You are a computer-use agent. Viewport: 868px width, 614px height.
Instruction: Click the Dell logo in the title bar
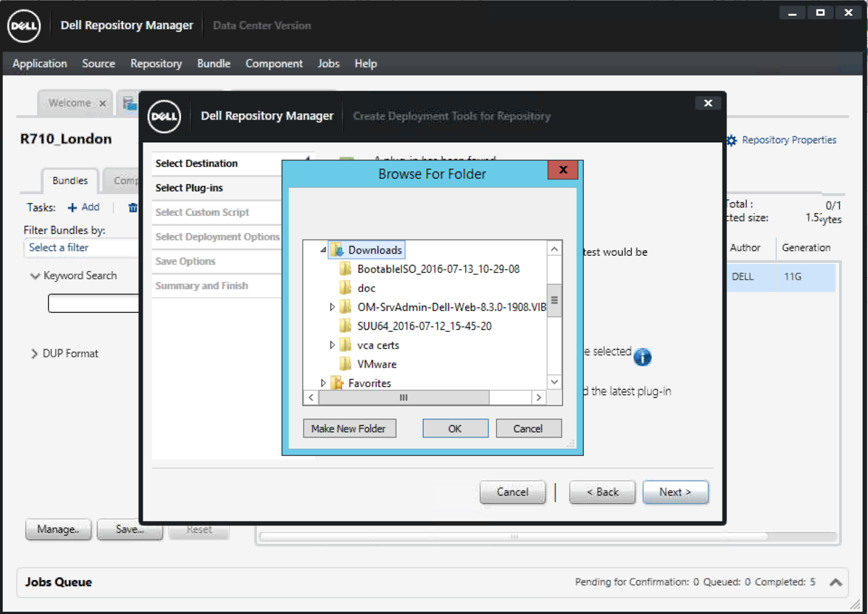24,25
